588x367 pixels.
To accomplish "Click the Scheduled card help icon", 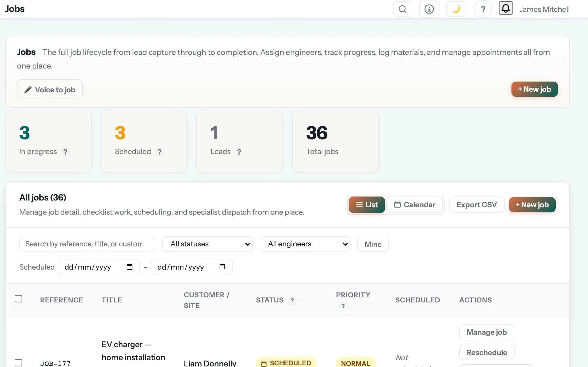I will pyautogui.click(x=160, y=152).
